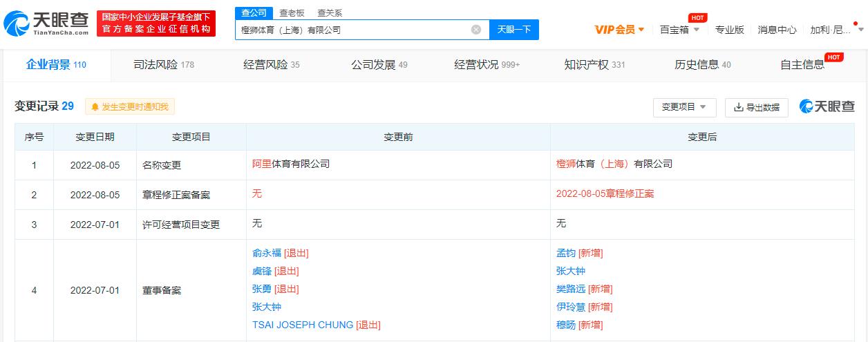Image resolution: width=868 pixels, height=342 pixels.
Task: Click the 俞永福 director link
Action: [x=267, y=253]
